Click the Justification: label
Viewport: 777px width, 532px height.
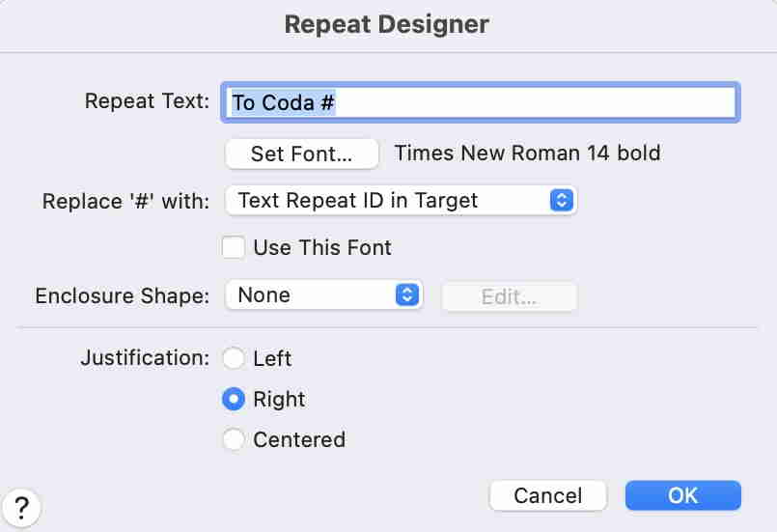coord(145,358)
